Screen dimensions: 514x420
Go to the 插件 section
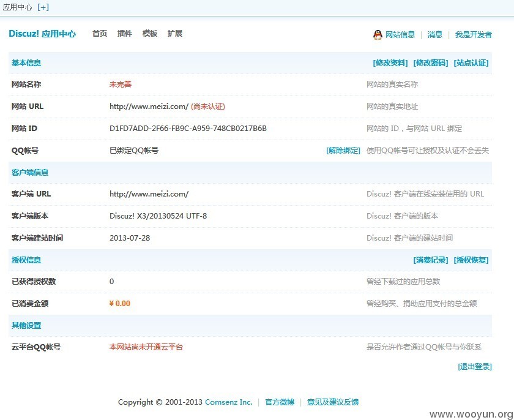click(x=125, y=34)
